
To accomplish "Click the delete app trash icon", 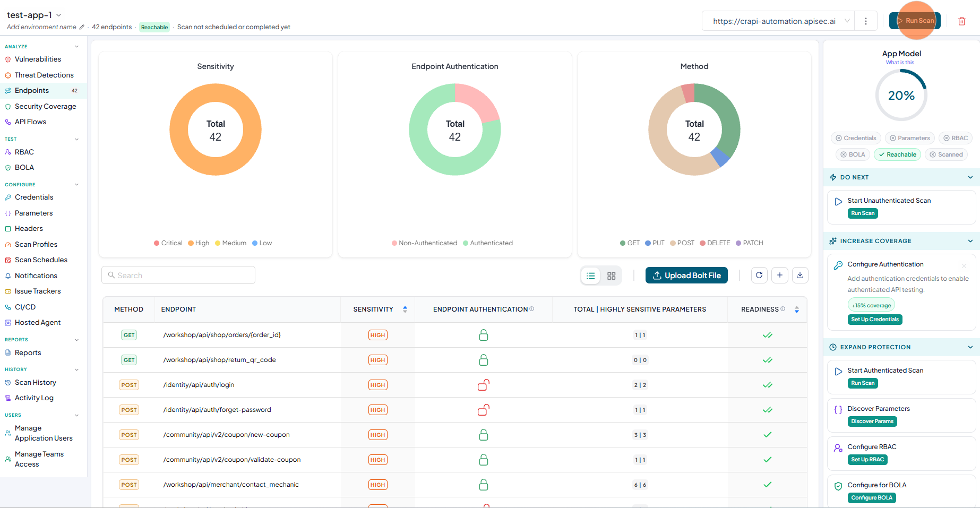I will [x=961, y=21].
